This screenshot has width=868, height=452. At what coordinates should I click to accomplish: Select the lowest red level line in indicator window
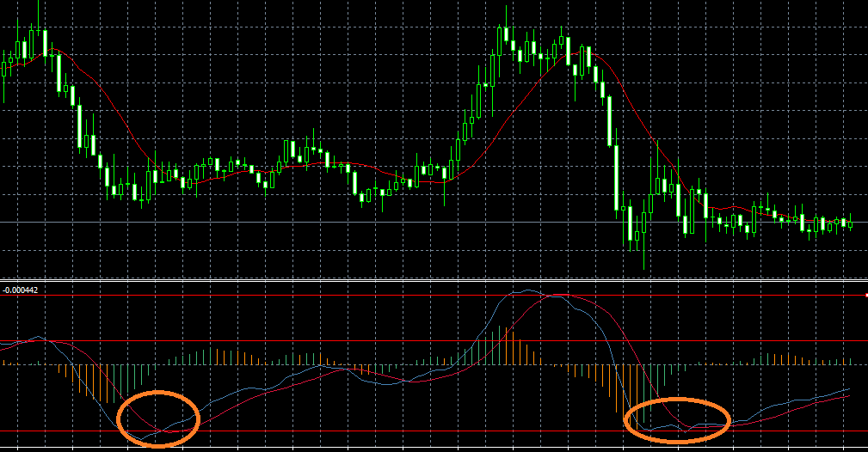(434, 431)
